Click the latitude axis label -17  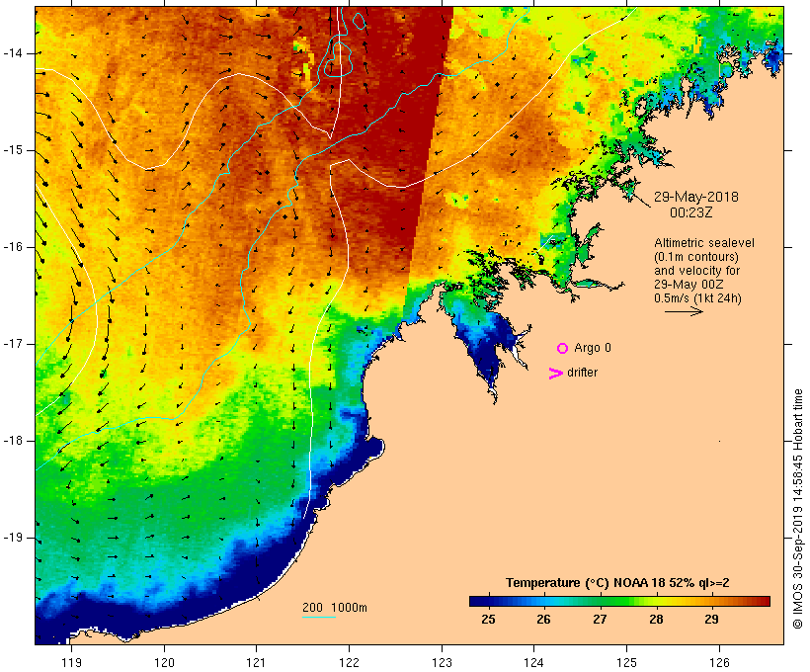[x=13, y=344]
